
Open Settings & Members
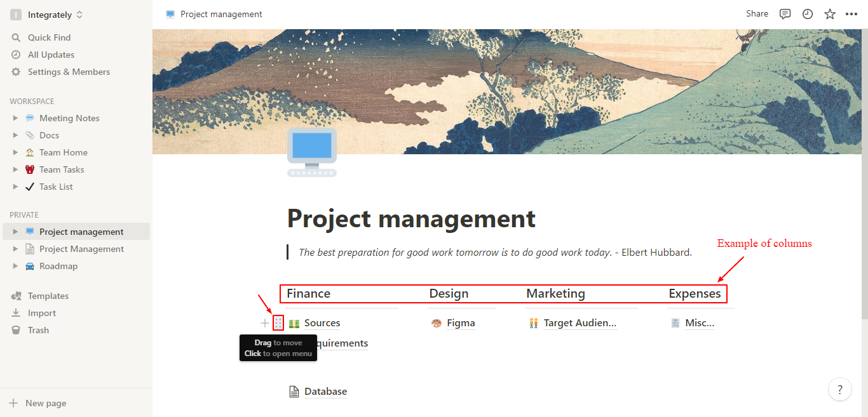pos(69,72)
